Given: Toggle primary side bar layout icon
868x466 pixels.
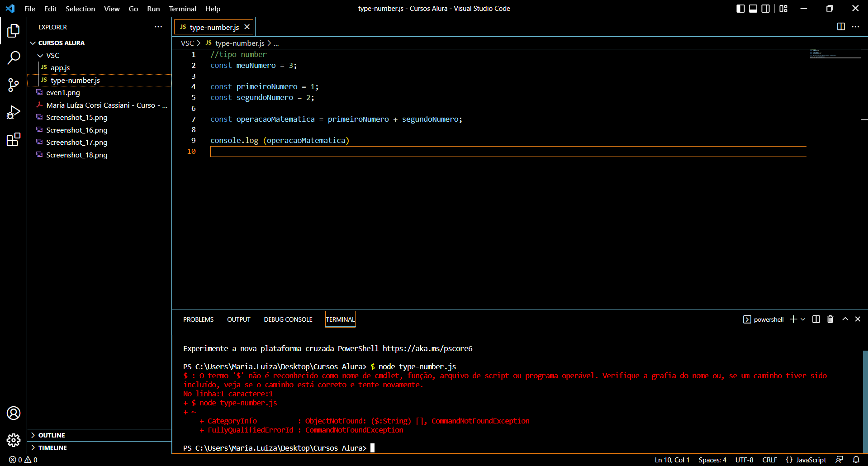Looking at the screenshot, I should click(740, 9).
